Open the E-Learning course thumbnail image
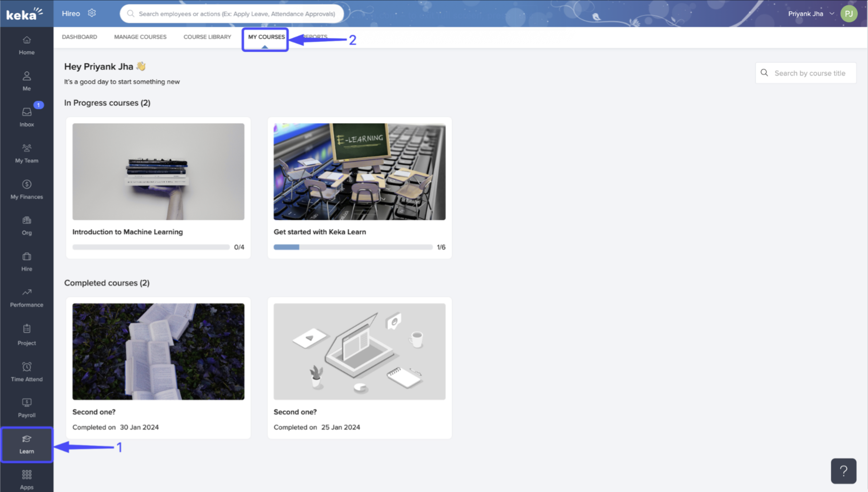 359,171
